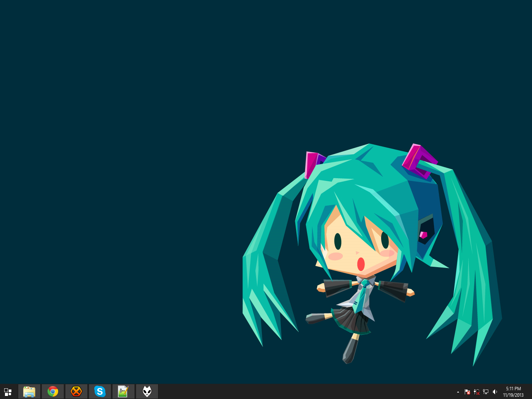Open foobar2000 from the taskbar
This screenshot has height=399, width=532.
click(x=147, y=391)
